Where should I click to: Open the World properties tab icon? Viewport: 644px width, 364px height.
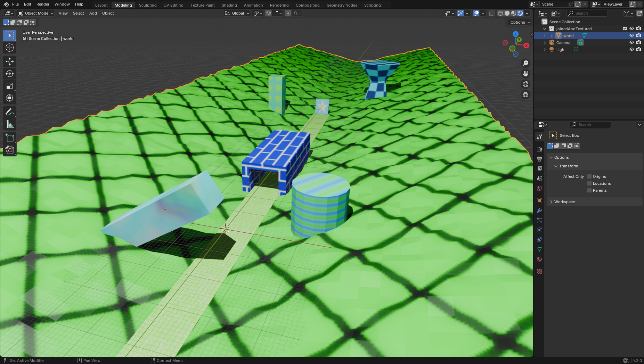click(539, 188)
